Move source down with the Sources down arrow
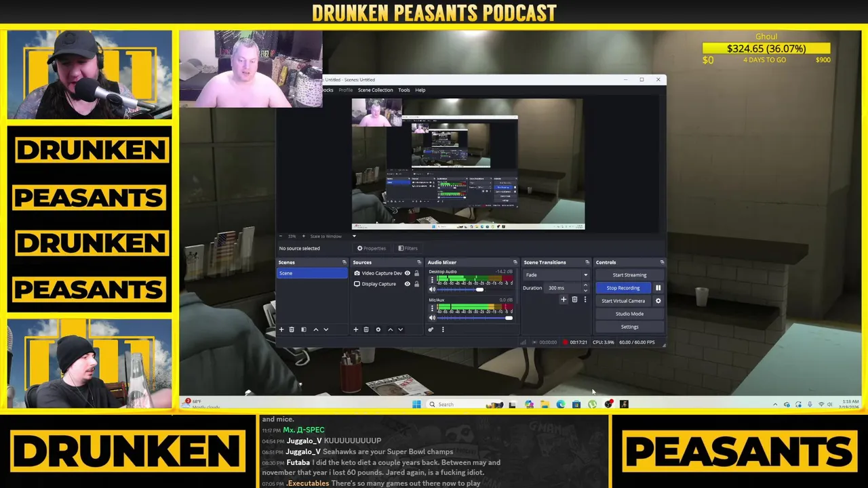This screenshot has width=868, height=488. tap(400, 329)
